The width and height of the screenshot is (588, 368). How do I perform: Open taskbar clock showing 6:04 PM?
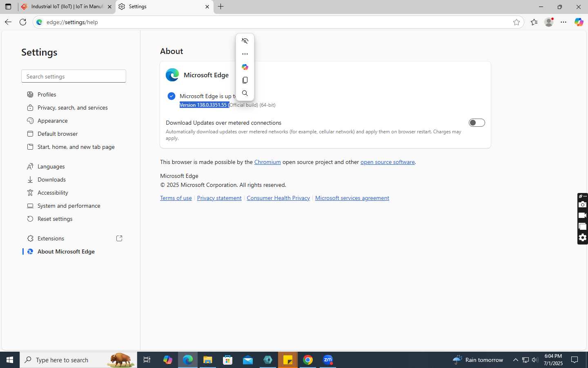pyautogui.click(x=553, y=360)
